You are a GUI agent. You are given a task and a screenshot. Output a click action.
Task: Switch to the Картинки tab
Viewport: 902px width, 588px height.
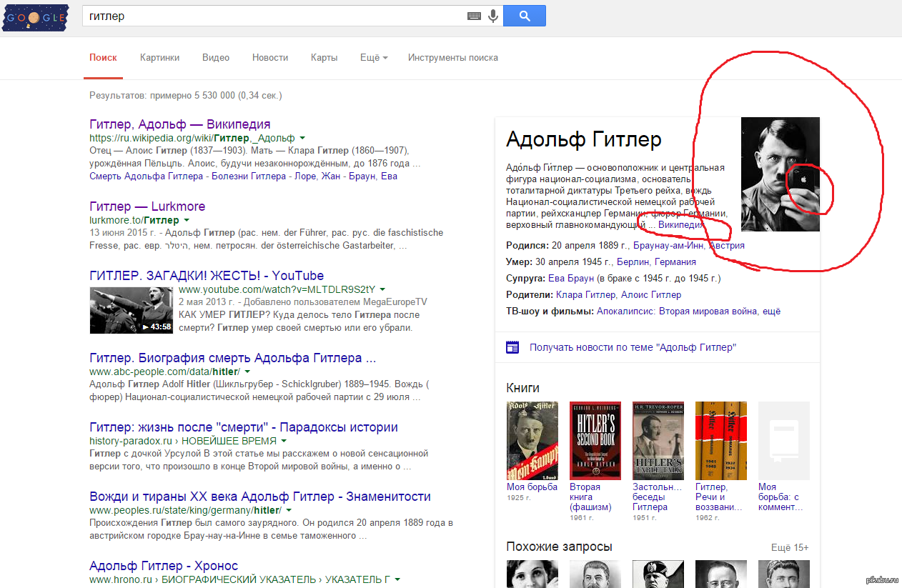[159, 58]
